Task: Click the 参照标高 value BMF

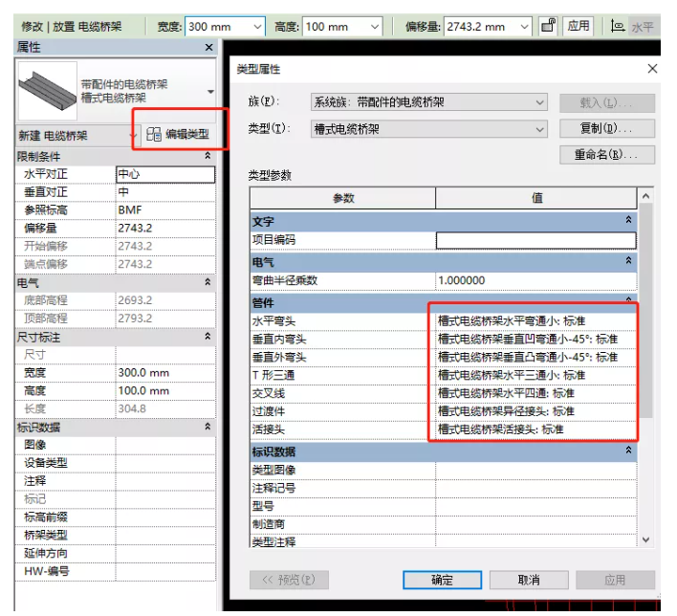Action: (x=165, y=209)
